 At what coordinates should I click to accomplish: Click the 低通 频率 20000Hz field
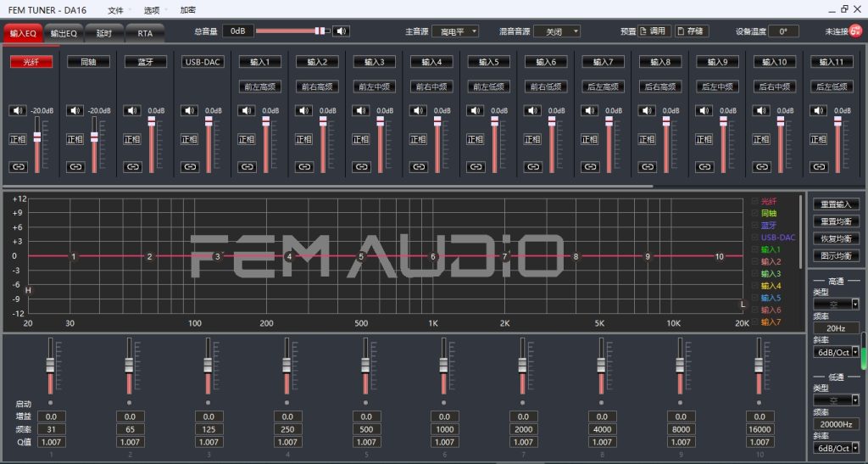point(836,424)
